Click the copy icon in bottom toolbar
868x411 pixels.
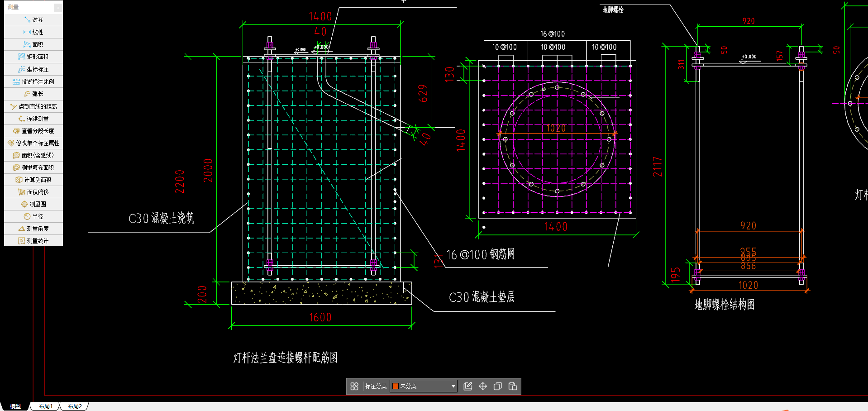pos(498,386)
